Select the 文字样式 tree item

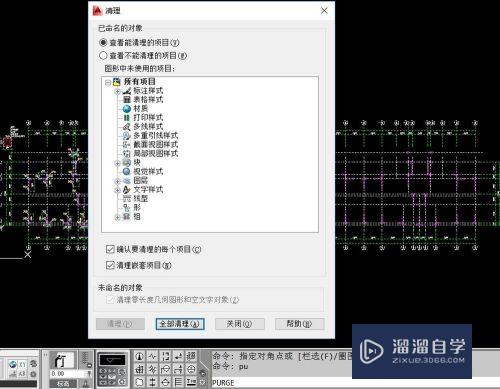pos(148,189)
